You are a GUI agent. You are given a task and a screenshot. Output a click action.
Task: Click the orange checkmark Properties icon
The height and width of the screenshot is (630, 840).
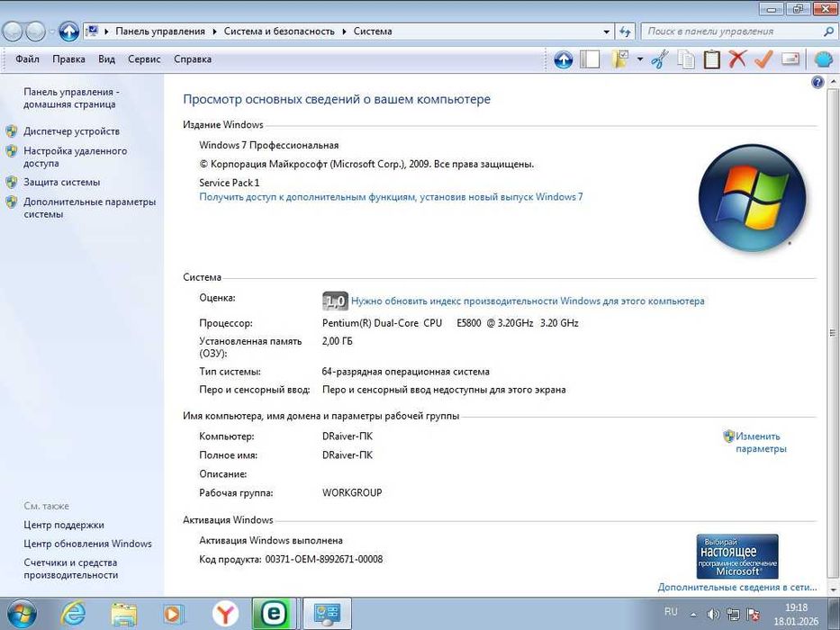[763, 58]
